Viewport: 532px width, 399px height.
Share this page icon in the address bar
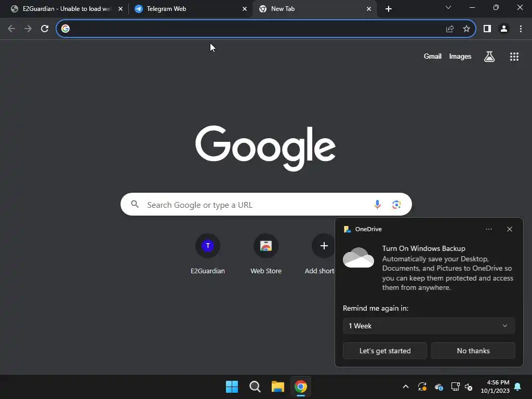coord(450,29)
